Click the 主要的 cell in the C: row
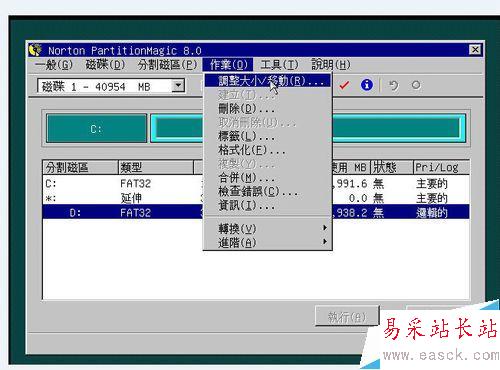This screenshot has width=500, height=370. pyautogui.click(x=432, y=184)
